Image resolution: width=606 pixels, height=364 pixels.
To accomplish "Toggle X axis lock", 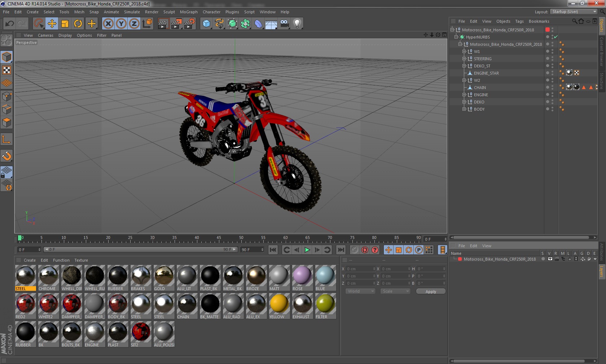I will point(108,24).
